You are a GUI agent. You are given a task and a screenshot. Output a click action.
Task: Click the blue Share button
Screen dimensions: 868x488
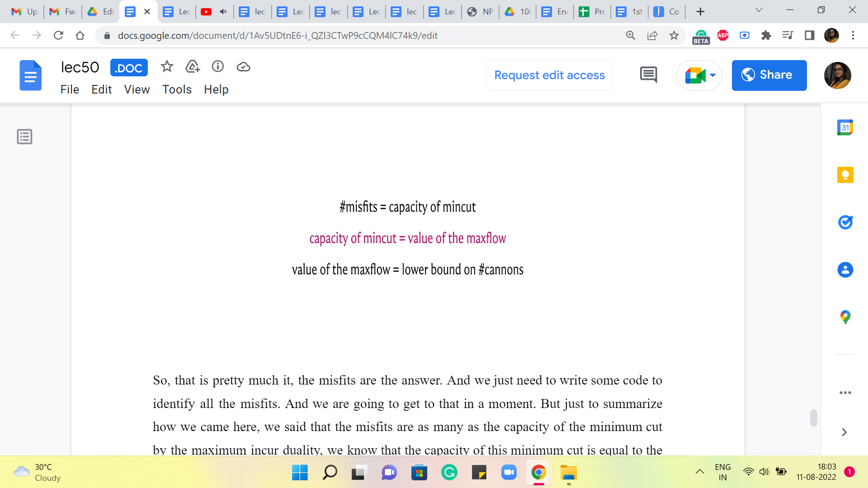(x=769, y=75)
